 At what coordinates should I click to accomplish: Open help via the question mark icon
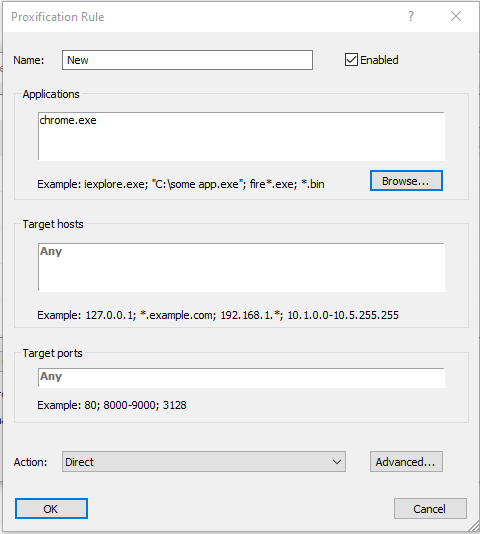click(411, 16)
